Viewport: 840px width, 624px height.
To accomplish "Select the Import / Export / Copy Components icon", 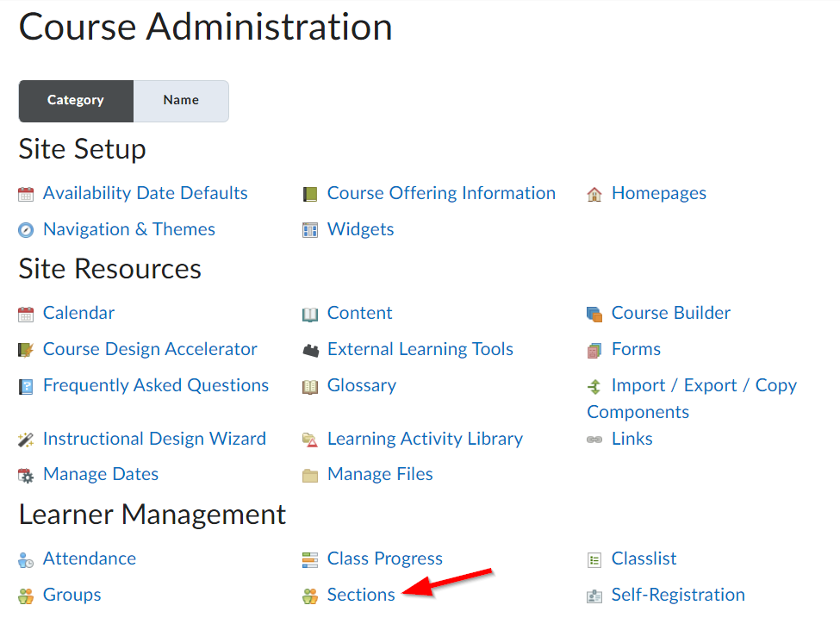I will click(x=594, y=385).
